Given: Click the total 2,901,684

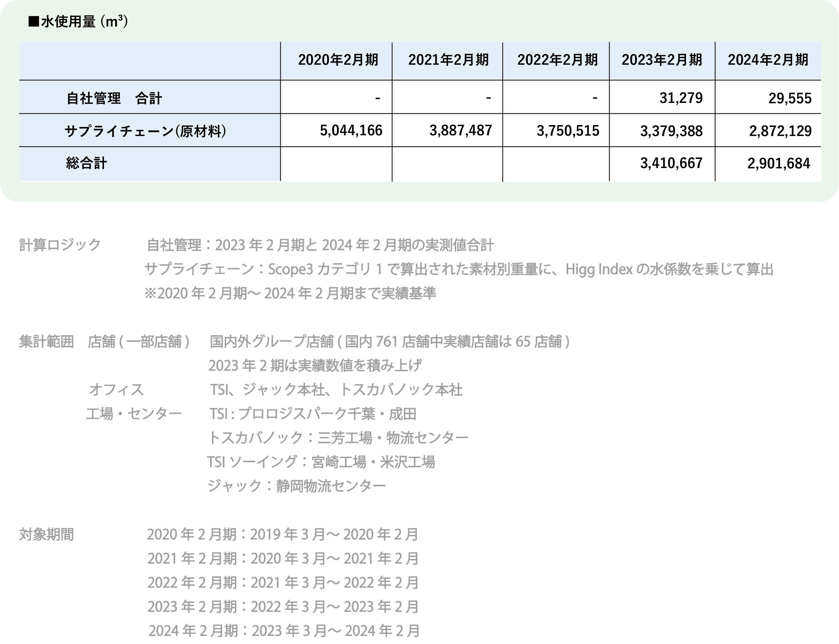Looking at the screenshot, I should point(779,164).
